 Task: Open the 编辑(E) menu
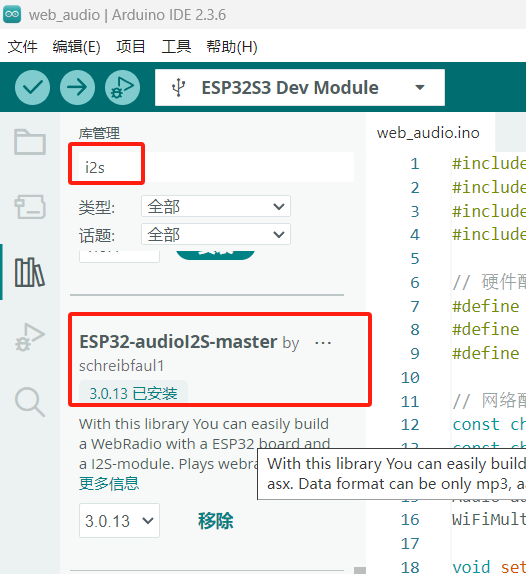point(77,47)
